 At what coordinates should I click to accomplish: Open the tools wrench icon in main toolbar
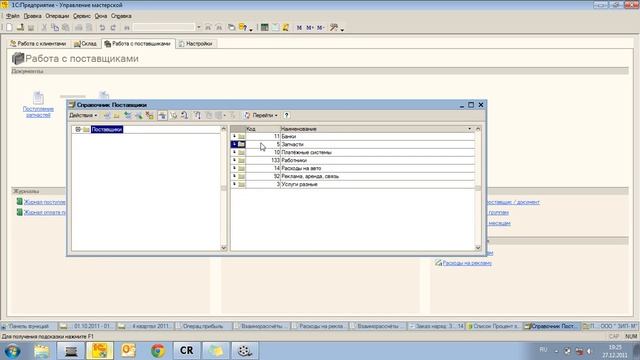(x=334, y=27)
